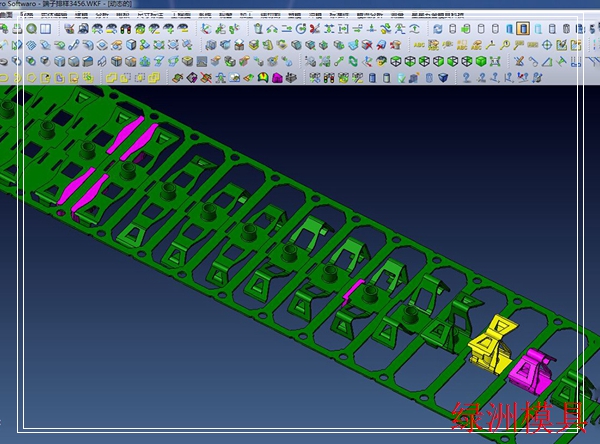600x444 pixels.
Task: Click the note with pencil icon
Action: pos(561,45)
